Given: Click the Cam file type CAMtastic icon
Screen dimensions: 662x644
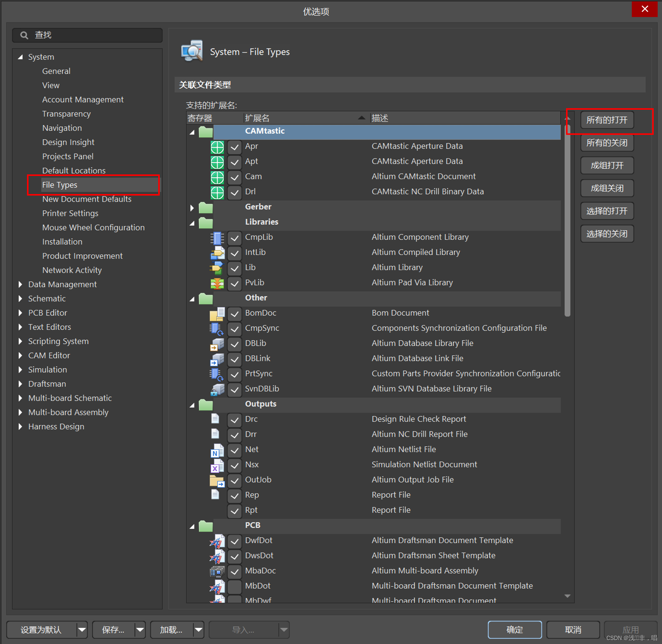Looking at the screenshot, I should (217, 177).
